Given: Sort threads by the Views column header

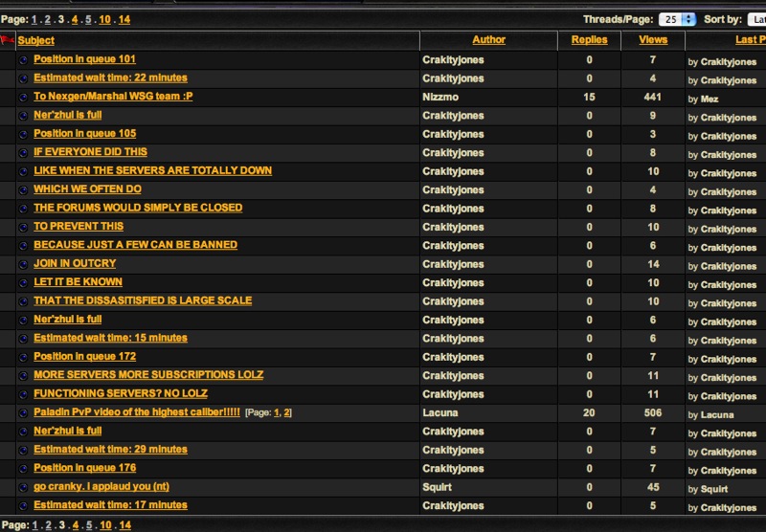Looking at the screenshot, I should pyautogui.click(x=653, y=40).
